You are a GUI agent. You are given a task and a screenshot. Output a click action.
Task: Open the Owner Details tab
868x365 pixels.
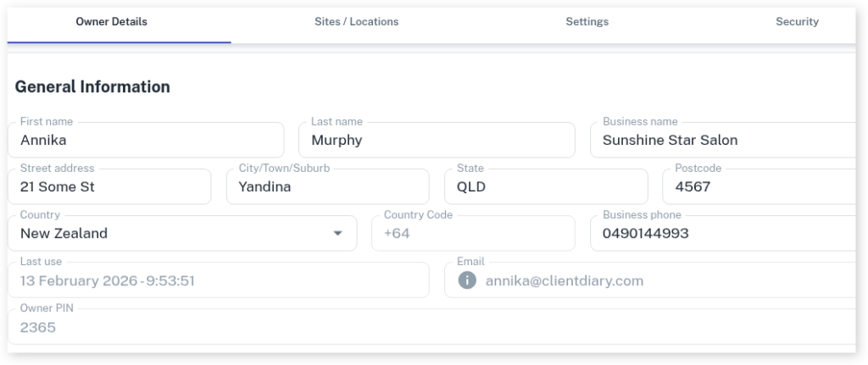click(111, 22)
